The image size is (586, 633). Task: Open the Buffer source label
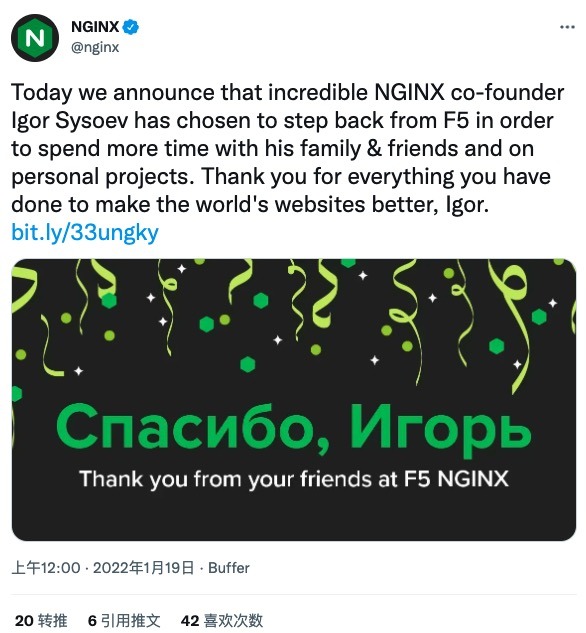[229, 568]
